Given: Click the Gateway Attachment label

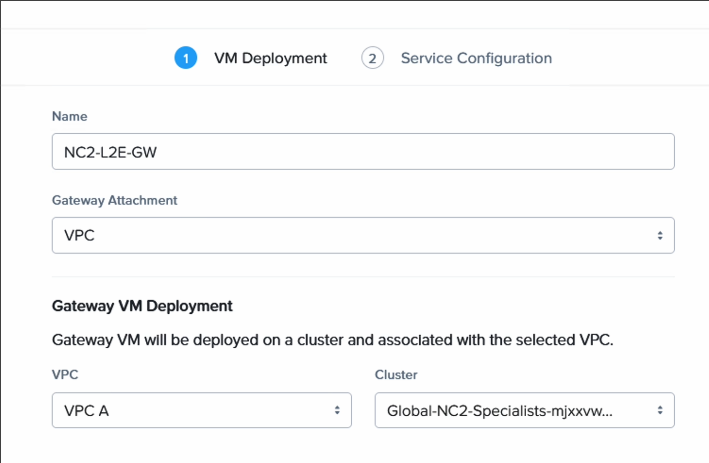Looking at the screenshot, I should click(114, 200).
